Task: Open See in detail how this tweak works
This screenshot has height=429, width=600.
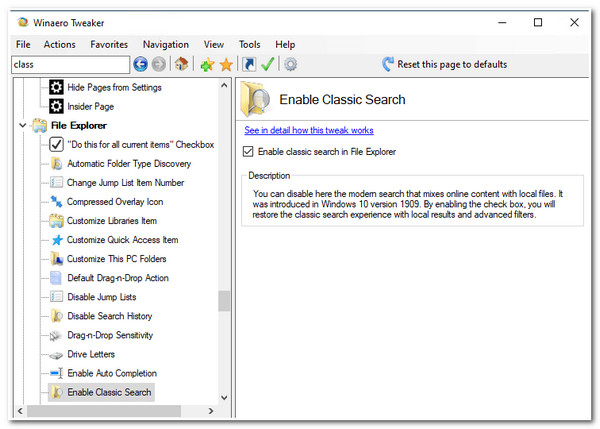Action: coord(309,130)
